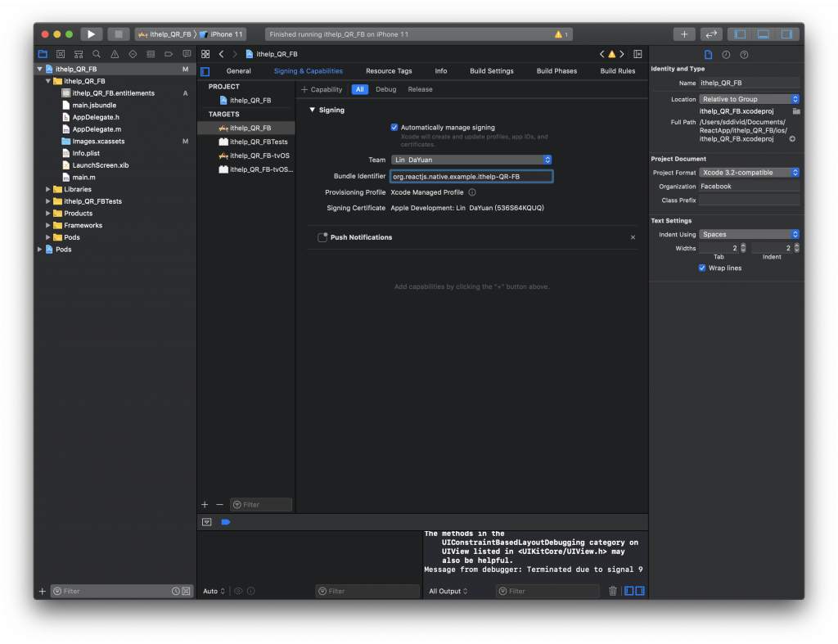
Task: Open the All Output console dropdown
Action: (448, 591)
